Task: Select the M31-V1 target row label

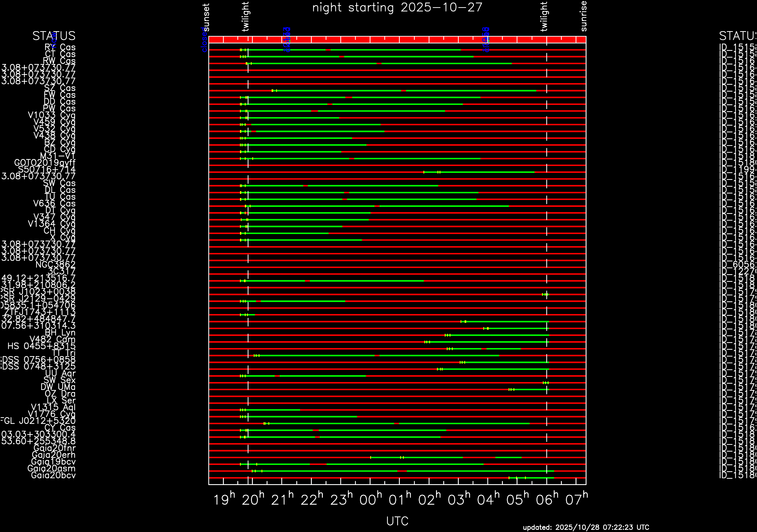Action: pos(58,156)
